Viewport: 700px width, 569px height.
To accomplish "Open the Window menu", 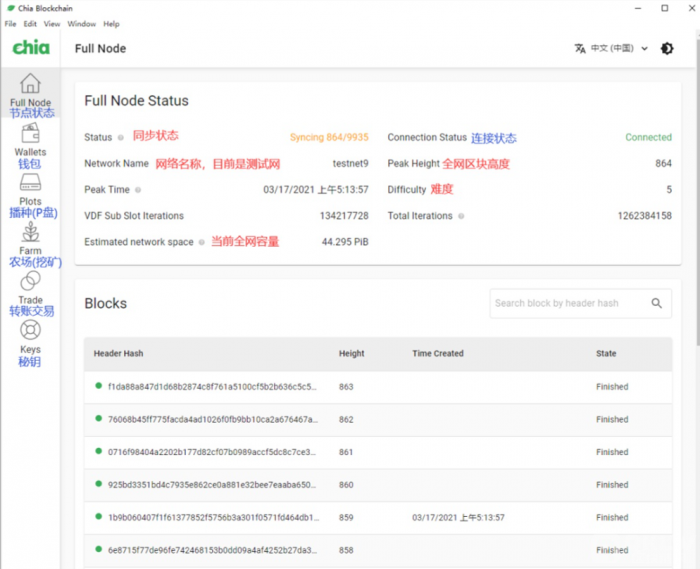I will [x=82, y=24].
